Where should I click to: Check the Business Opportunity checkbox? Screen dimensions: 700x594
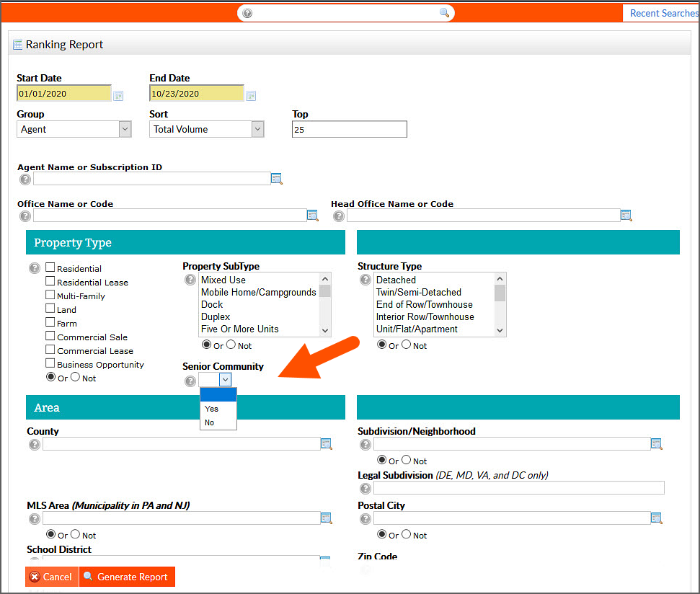pyautogui.click(x=50, y=363)
